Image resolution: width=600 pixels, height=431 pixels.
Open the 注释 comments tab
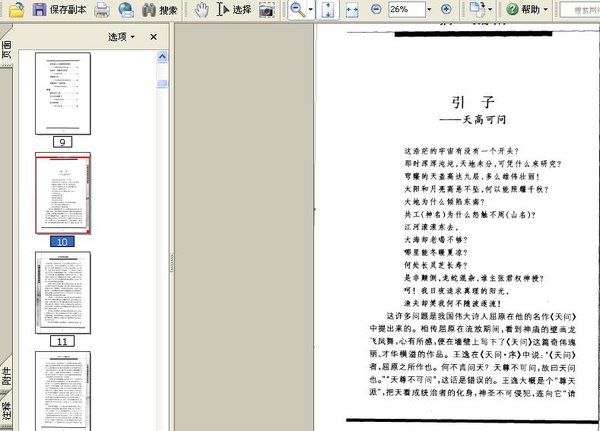(6, 411)
